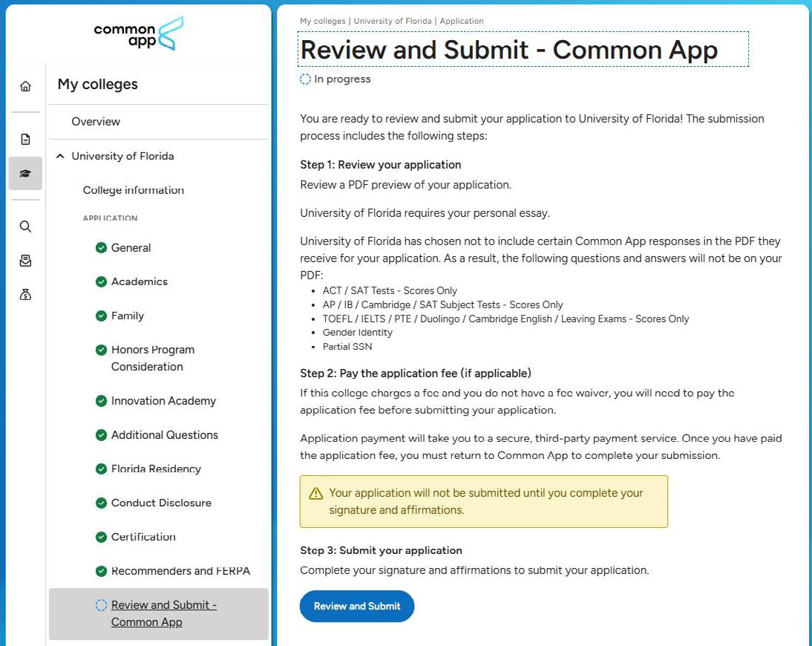Click the Step 3: Submit your application heading
Screen dimensions: 812x646
tap(382, 551)
